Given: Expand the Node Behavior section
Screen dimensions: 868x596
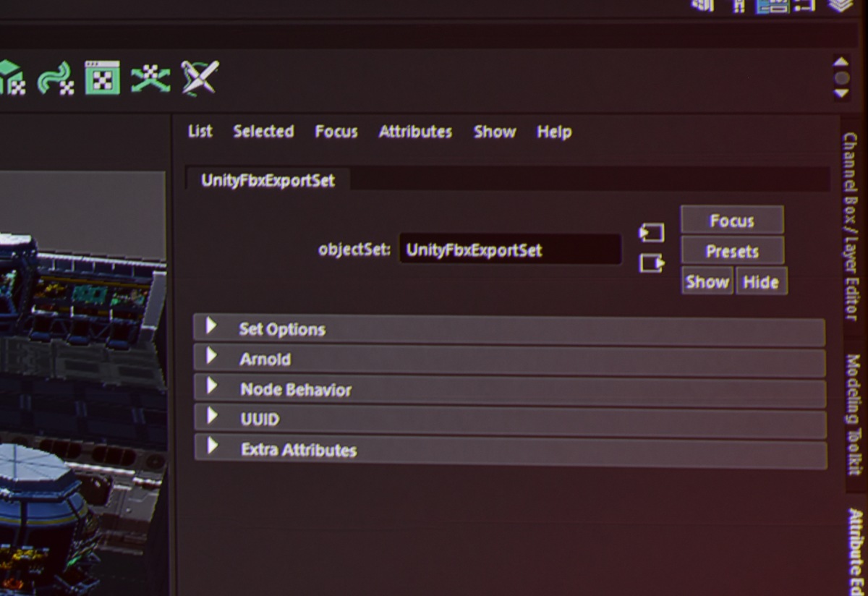Looking at the screenshot, I should (x=509, y=391).
